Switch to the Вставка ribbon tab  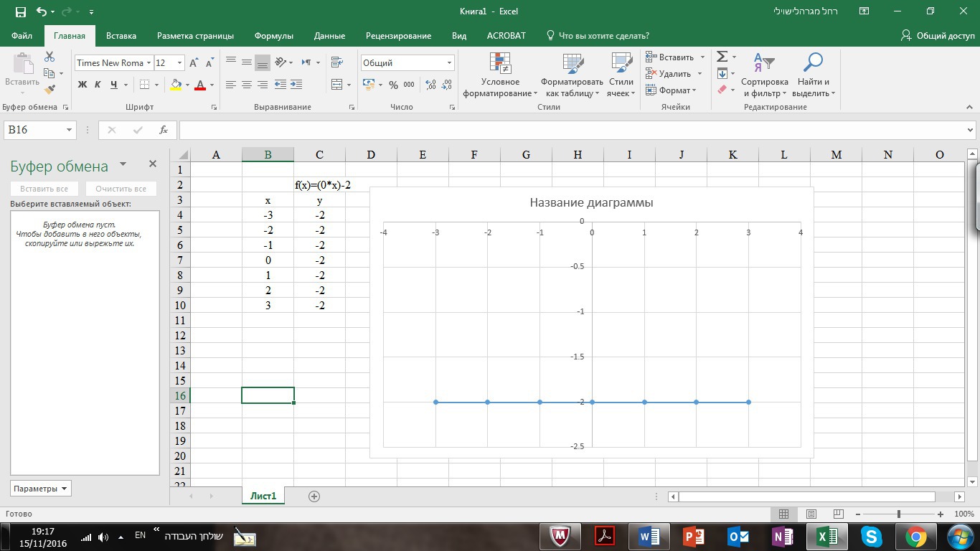(121, 36)
